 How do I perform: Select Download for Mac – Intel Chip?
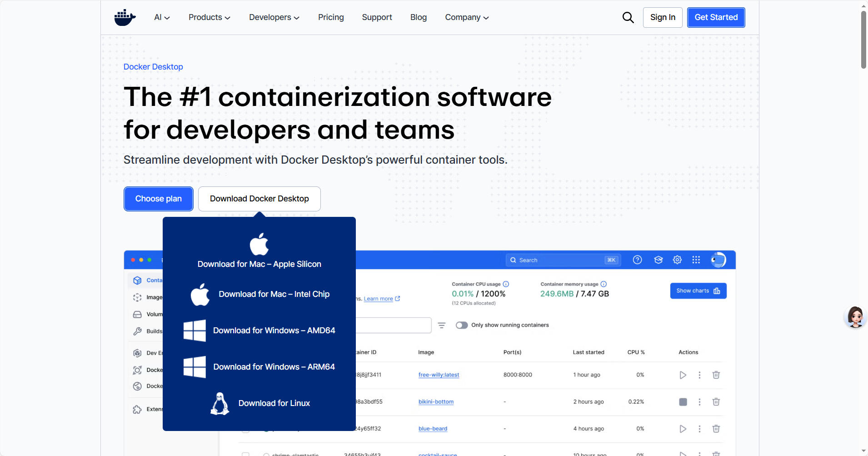tap(274, 294)
